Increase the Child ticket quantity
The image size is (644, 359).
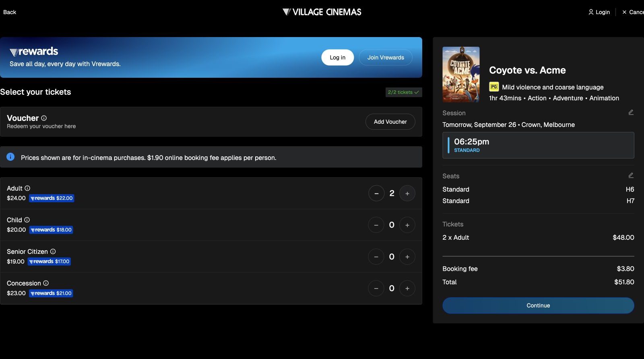point(407,225)
